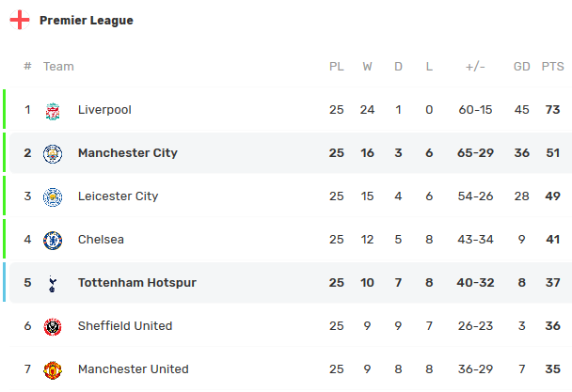Click the Manchester United club crest

[53, 369]
